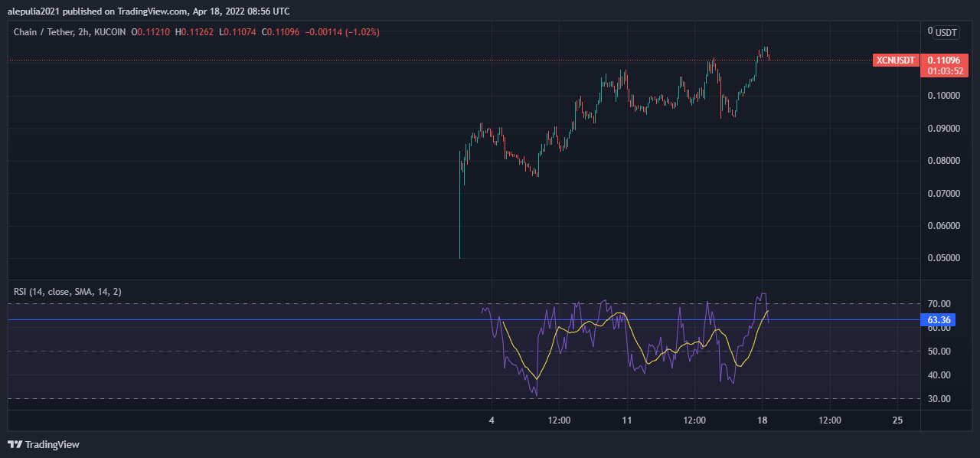Click date label 25 on time axis
Screen dimensions: 980x458
click(898, 420)
